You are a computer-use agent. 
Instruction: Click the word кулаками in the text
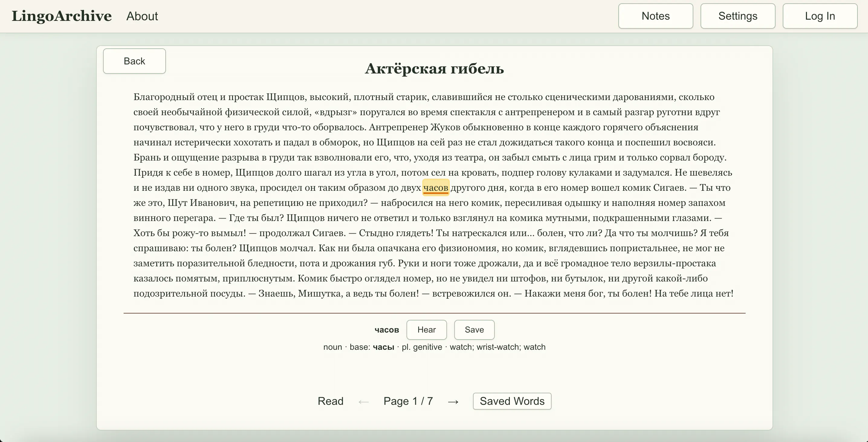(590, 173)
